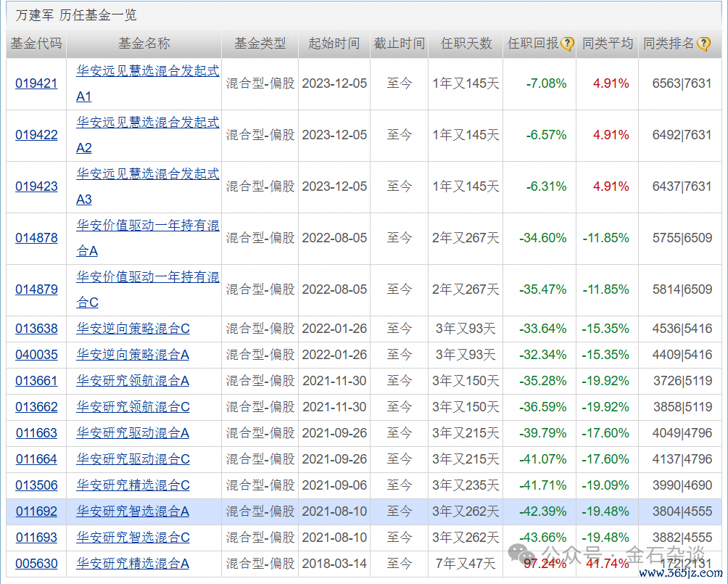Screen dimensions: 728x584
Task: Click the 同类平均 column header
Action: [608, 44]
